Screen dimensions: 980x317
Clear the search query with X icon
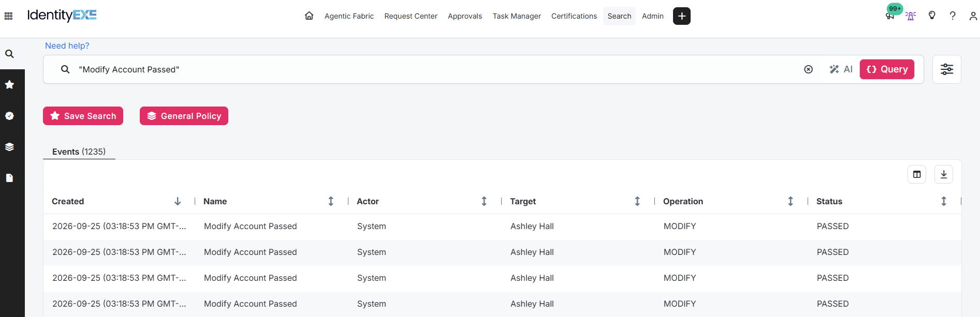pos(809,69)
